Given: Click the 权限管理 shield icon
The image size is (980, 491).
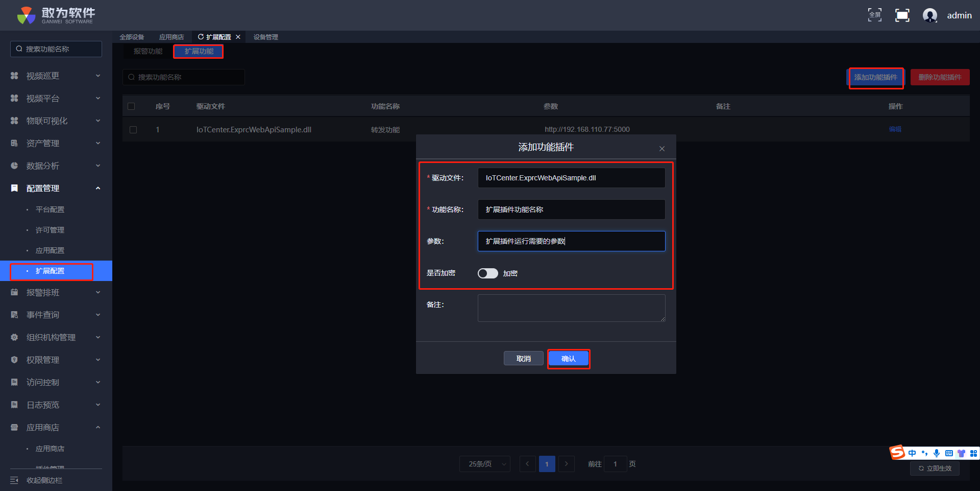Looking at the screenshot, I should [14, 360].
